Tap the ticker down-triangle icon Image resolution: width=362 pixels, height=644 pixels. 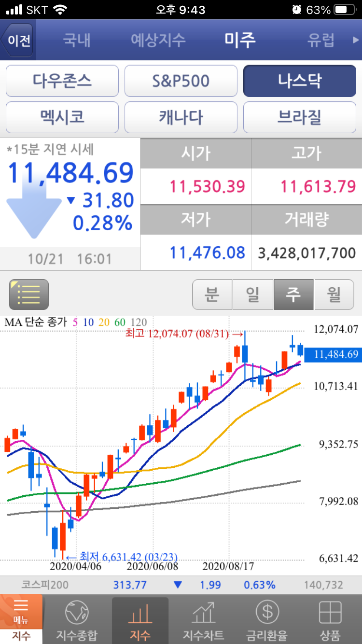(x=178, y=585)
